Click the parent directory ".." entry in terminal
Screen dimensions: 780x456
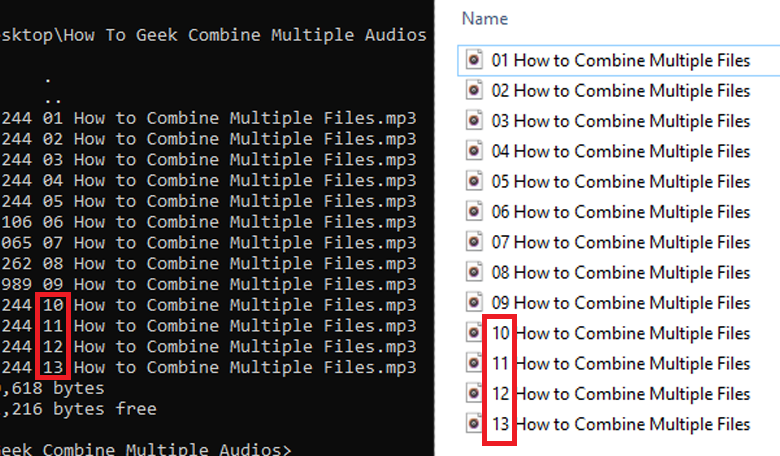[49, 98]
